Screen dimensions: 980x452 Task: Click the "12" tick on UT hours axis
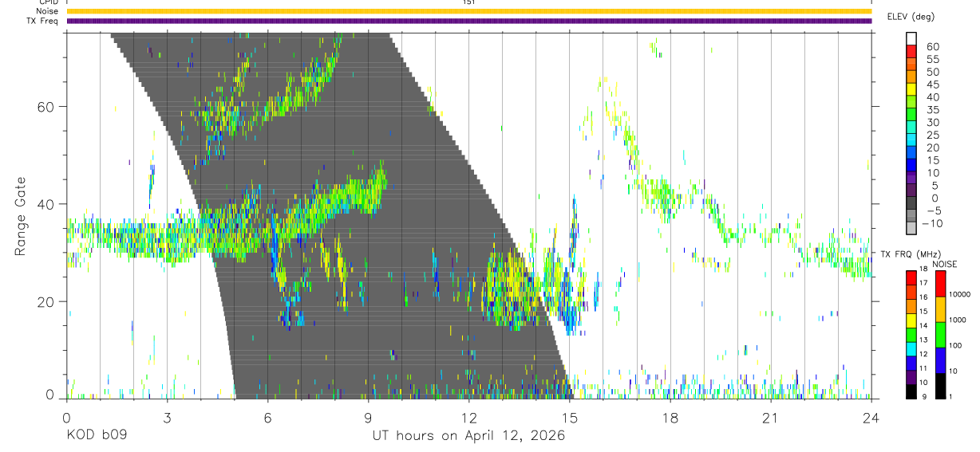click(468, 417)
